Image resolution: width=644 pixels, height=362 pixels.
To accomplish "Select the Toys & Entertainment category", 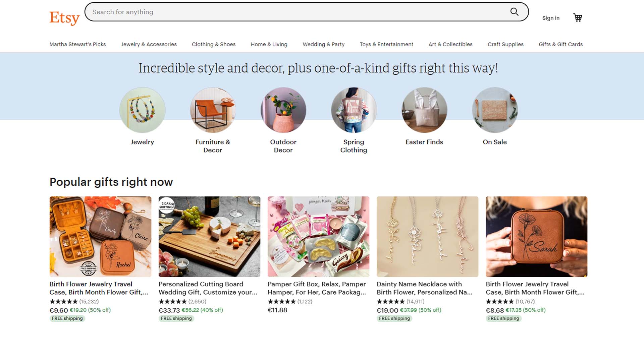I will (386, 44).
